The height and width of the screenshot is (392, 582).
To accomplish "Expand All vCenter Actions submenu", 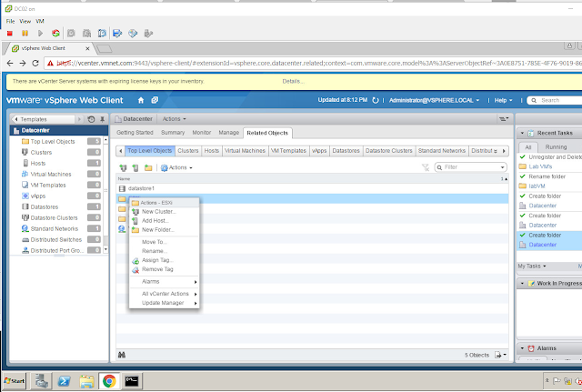I will click(x=164, y=294).
